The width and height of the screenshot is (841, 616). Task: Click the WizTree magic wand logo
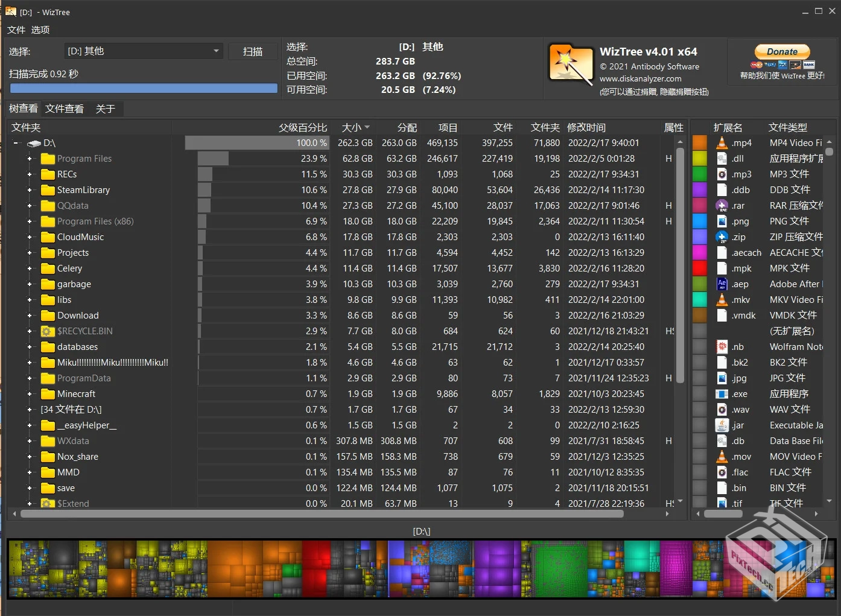tap(570, 63)
